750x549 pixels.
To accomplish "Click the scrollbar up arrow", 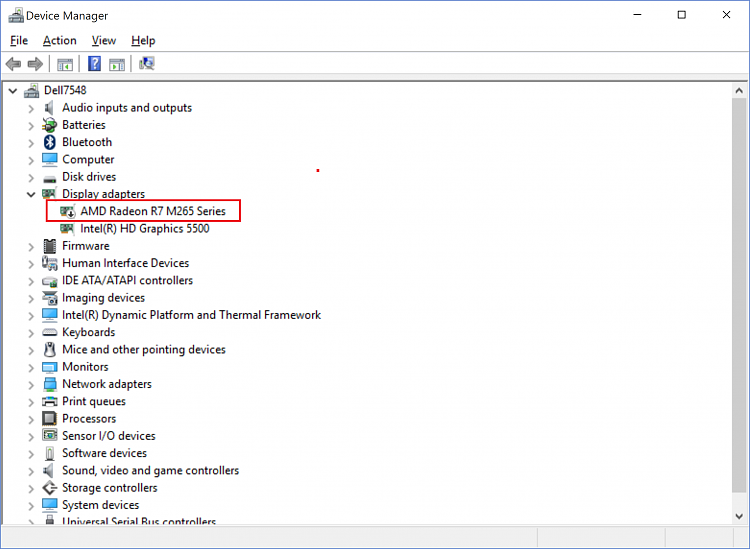I will [x=739, y=90].
